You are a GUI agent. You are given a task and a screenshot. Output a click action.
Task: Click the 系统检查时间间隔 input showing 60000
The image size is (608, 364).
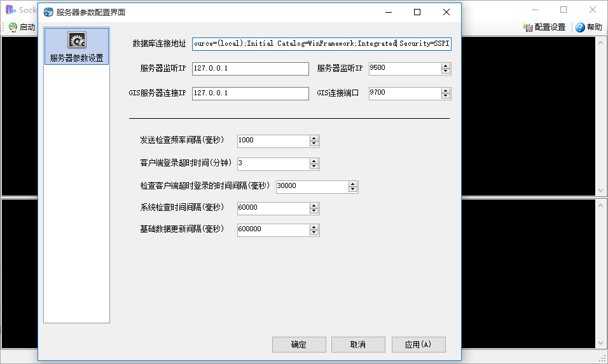click(x=273, y=208)
